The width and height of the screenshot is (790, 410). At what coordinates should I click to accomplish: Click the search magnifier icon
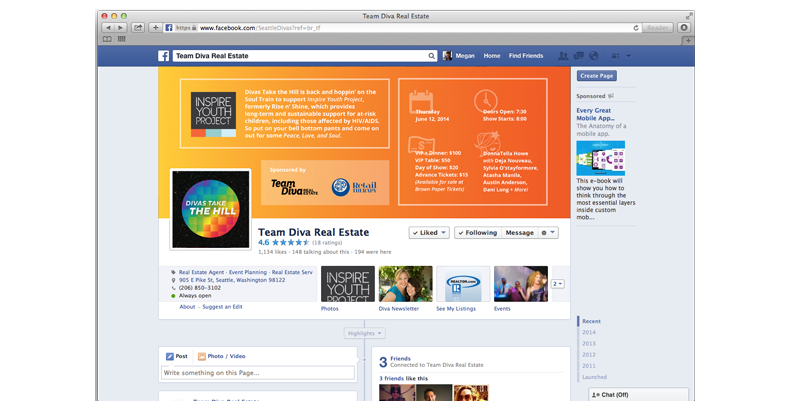432,57
